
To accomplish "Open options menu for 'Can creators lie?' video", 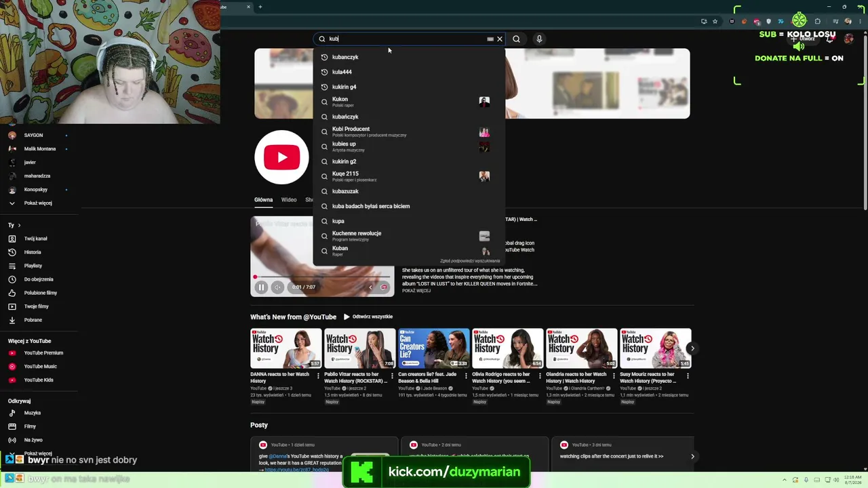I will (x=466, y=375).
